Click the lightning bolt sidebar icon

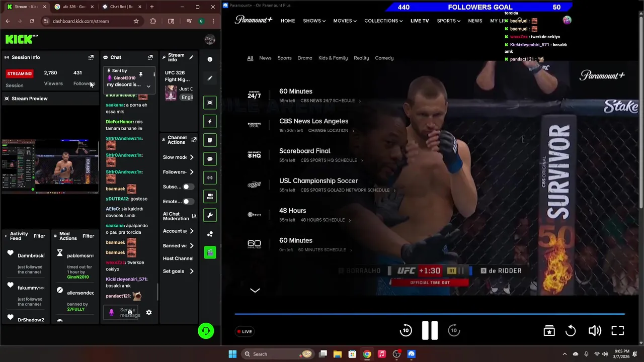click(210, 121)
